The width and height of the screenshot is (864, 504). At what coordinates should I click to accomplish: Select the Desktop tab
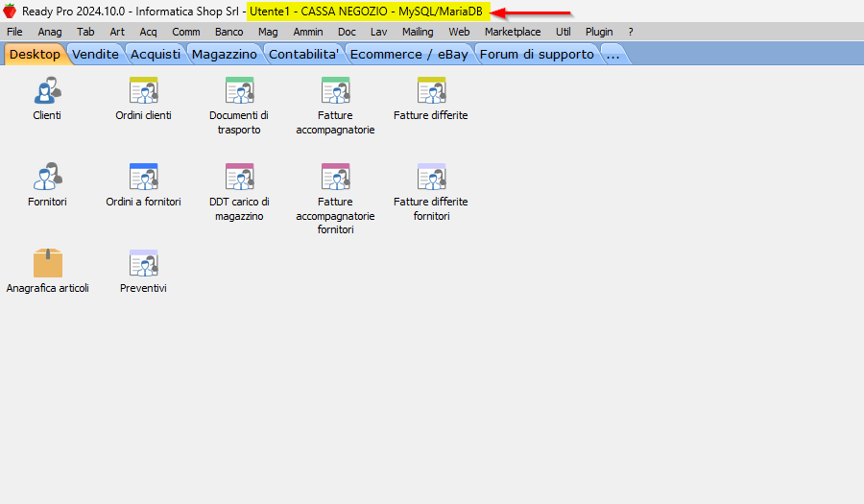tap(35, 54)
